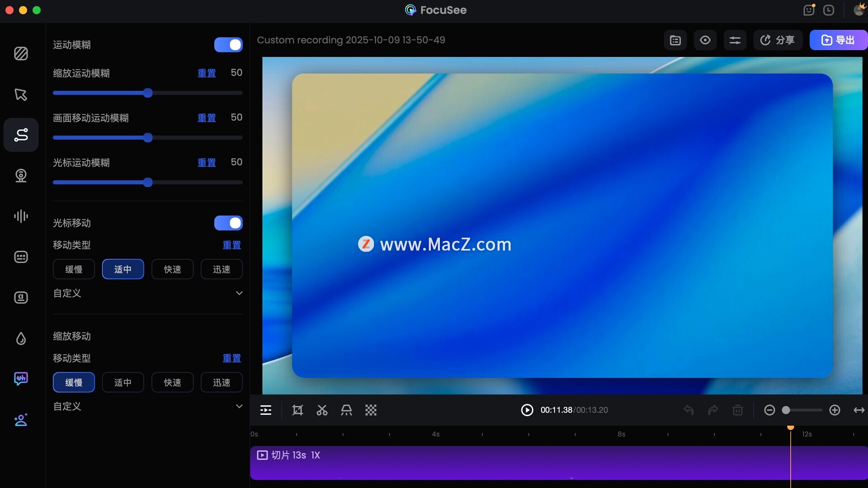Select the cursor settings sidebar icon
The width and height of the screenshot is (868, 488).
[21, 94]
